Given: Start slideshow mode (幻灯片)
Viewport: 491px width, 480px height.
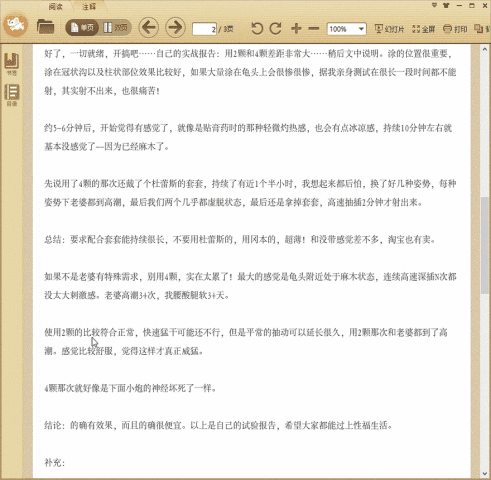Looking at the screenshot, I should click(389, 29).
